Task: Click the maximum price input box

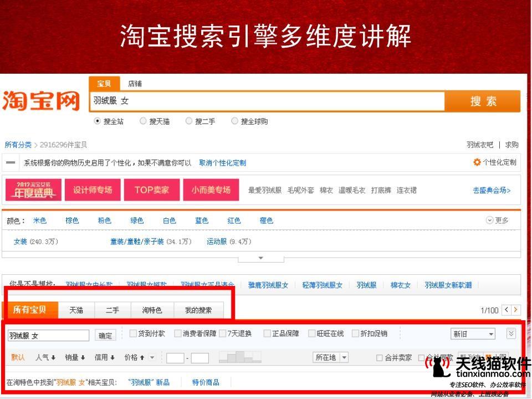Action: [x=200, y=358]
